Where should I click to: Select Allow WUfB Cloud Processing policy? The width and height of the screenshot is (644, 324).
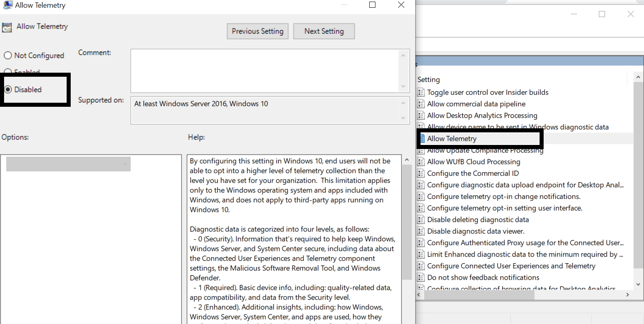pos(473,162)
